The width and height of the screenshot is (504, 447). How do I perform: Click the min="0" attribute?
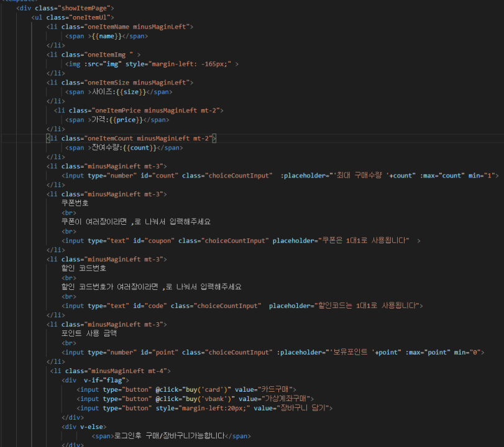(x=467, y=352)
